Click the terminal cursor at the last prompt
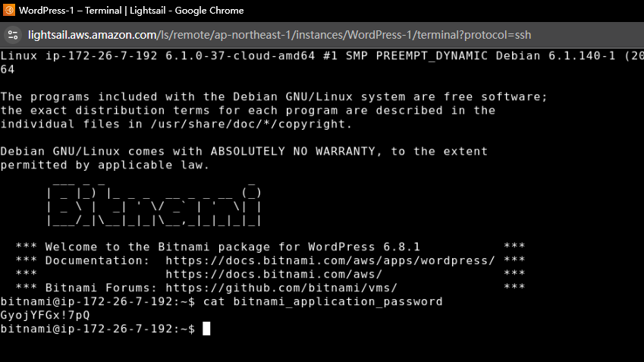644x362 pixels. click(x=206, y=329)
